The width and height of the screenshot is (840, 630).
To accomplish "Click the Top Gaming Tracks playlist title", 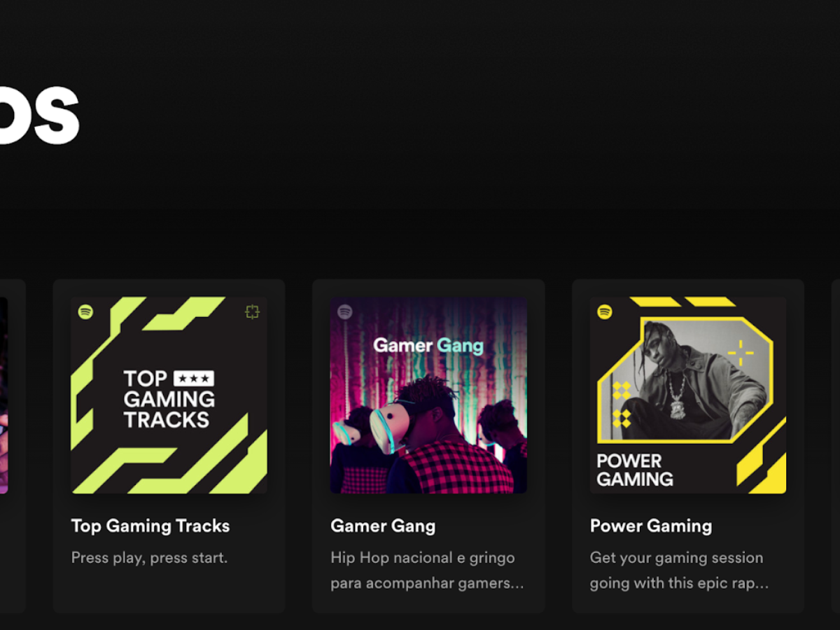I will coord(150,526).
